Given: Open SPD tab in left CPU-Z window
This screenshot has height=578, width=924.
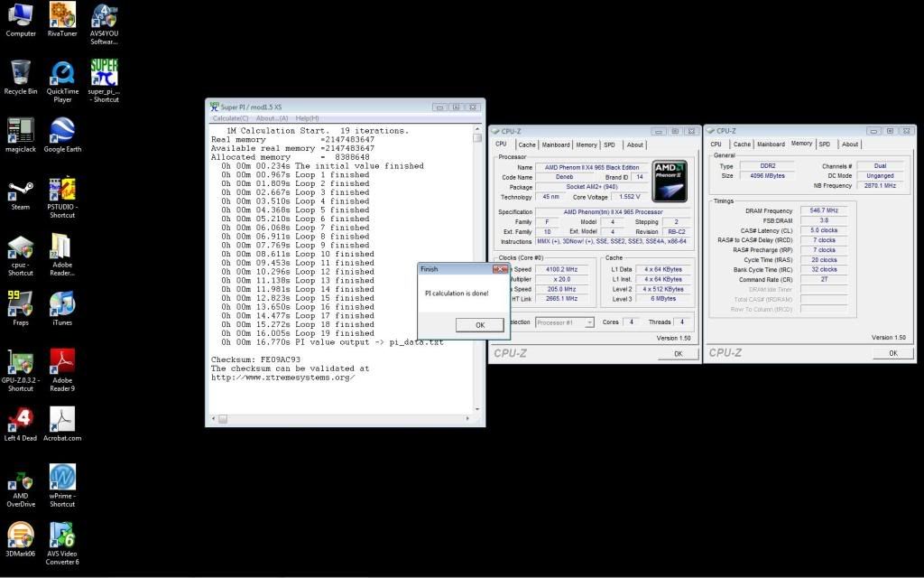Looking at the screenshot, I should tap(609, 144).
